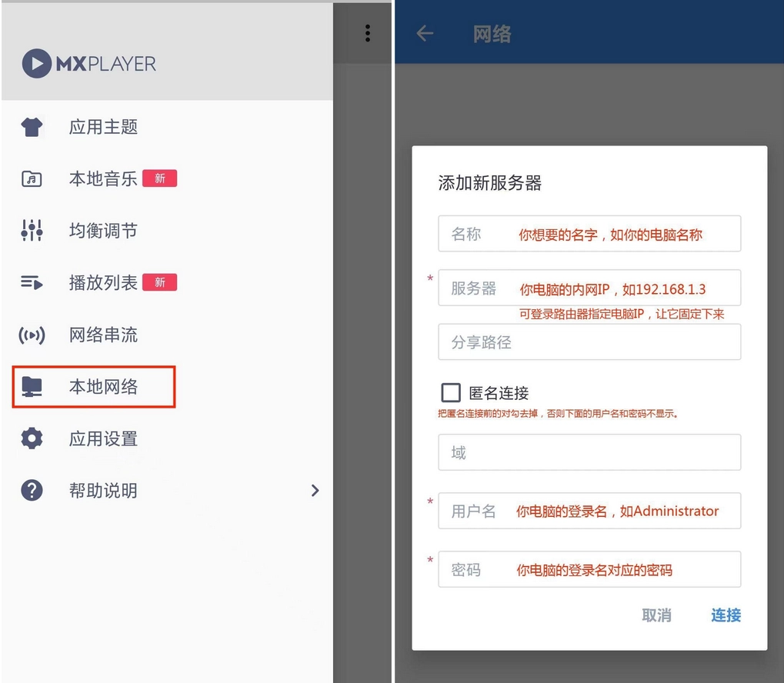Click the red 新 badge beside 播放列表
The width and height of the screenshot is (784, 683).
tap(159, 282)
